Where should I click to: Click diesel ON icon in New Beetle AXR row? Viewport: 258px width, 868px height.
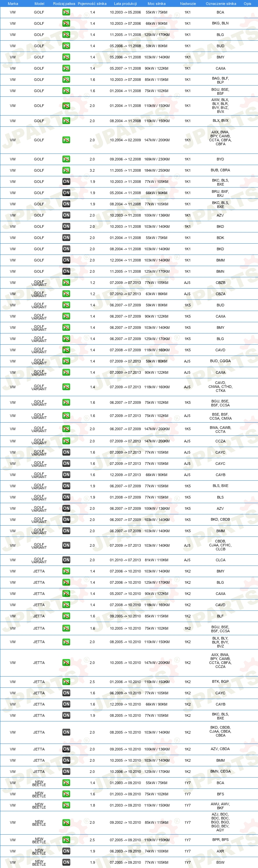tap(66, 851)
